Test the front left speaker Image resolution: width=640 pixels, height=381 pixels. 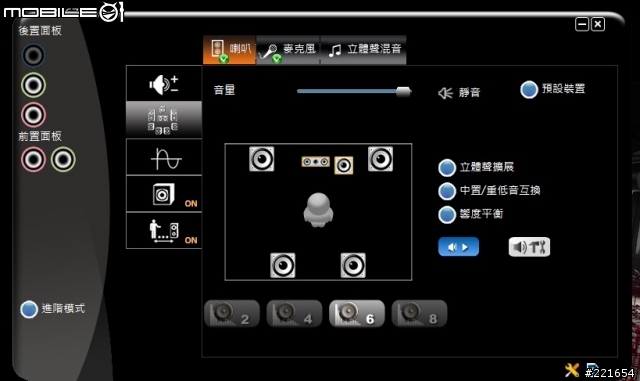[x=262, y=159]
